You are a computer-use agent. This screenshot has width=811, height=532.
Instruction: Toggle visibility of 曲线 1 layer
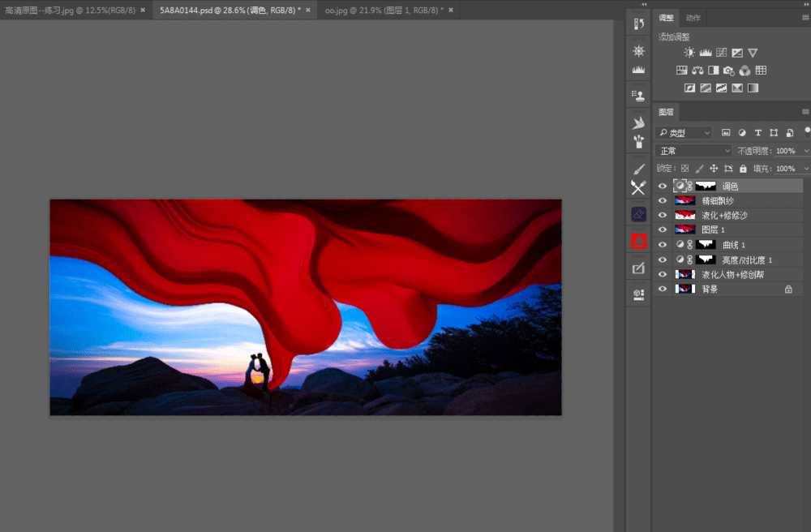click(663, 245)
